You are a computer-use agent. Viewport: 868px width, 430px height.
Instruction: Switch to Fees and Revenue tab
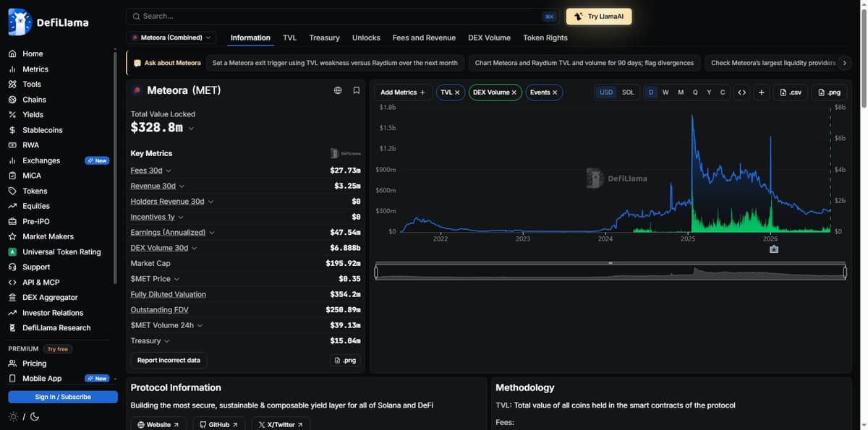click(x=424, y=38)
